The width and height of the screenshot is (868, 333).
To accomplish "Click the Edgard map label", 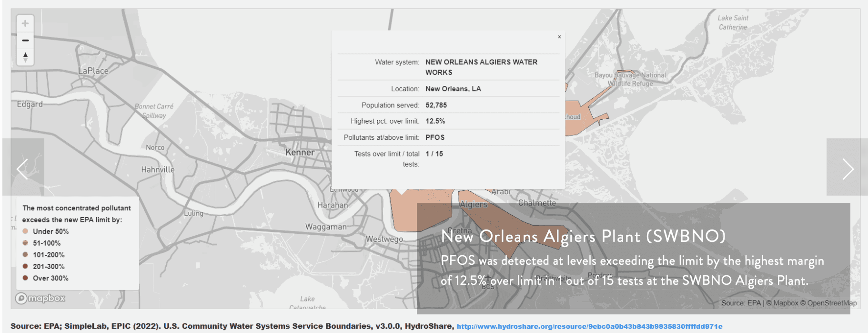I will [30, 104].
